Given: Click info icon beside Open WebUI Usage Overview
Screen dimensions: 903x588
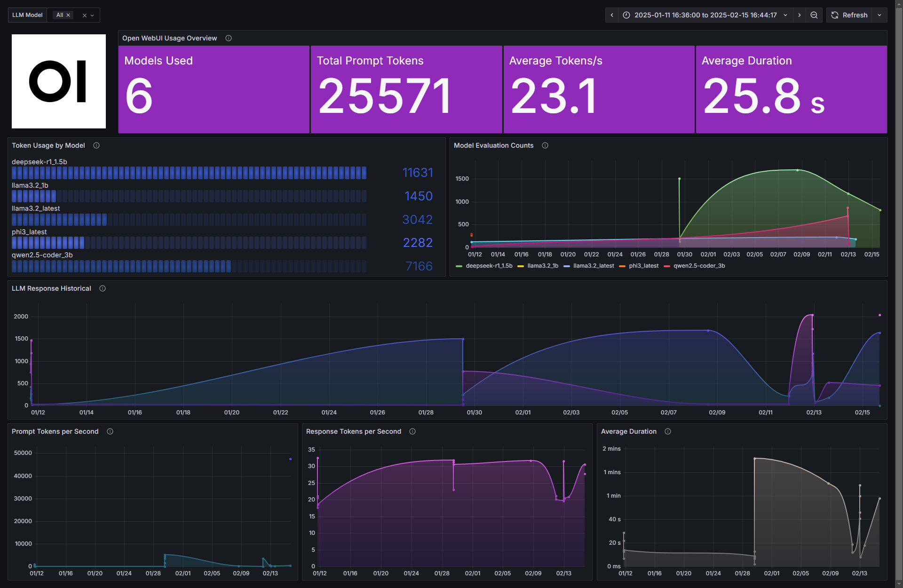Looking at the screenshot, I should [x=229, y=38].
